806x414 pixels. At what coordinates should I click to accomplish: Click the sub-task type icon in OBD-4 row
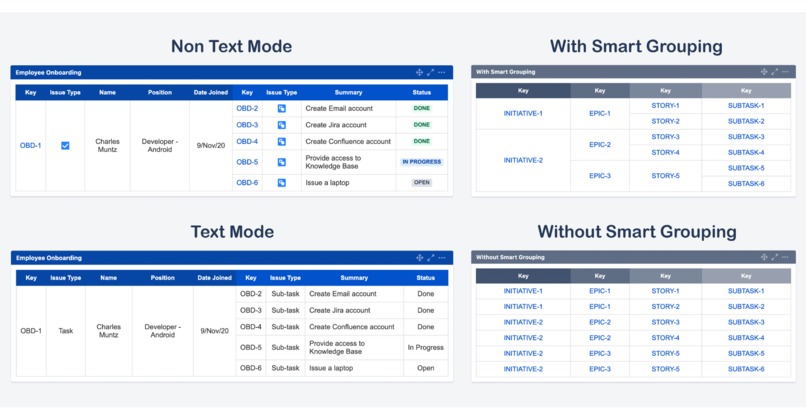(282, 141)
